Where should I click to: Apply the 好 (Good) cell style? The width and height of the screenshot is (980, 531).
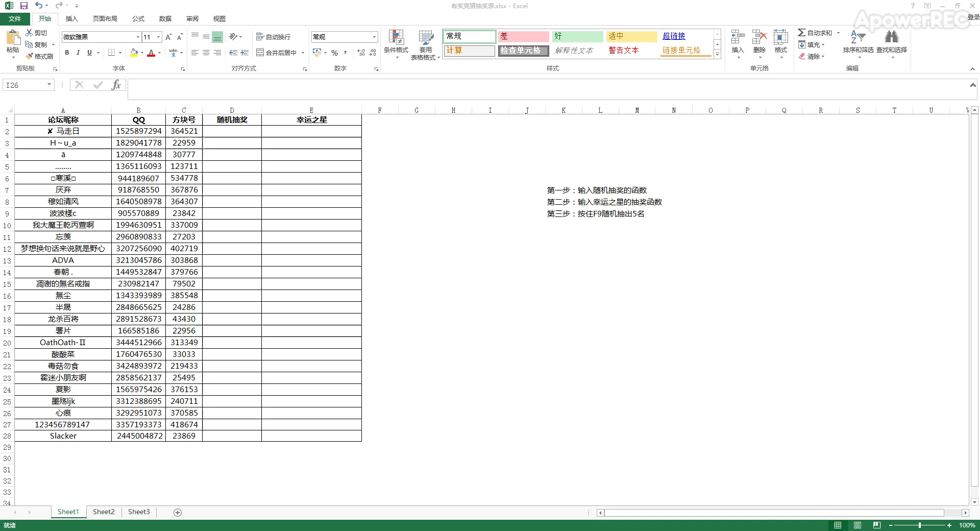click(578, 36)
